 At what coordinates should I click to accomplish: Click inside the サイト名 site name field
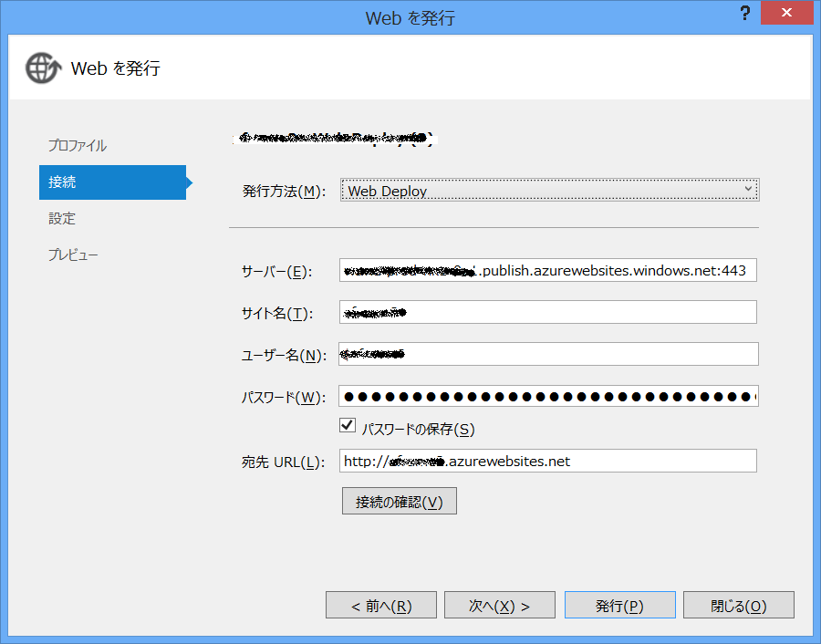click(x=547, y=312)
